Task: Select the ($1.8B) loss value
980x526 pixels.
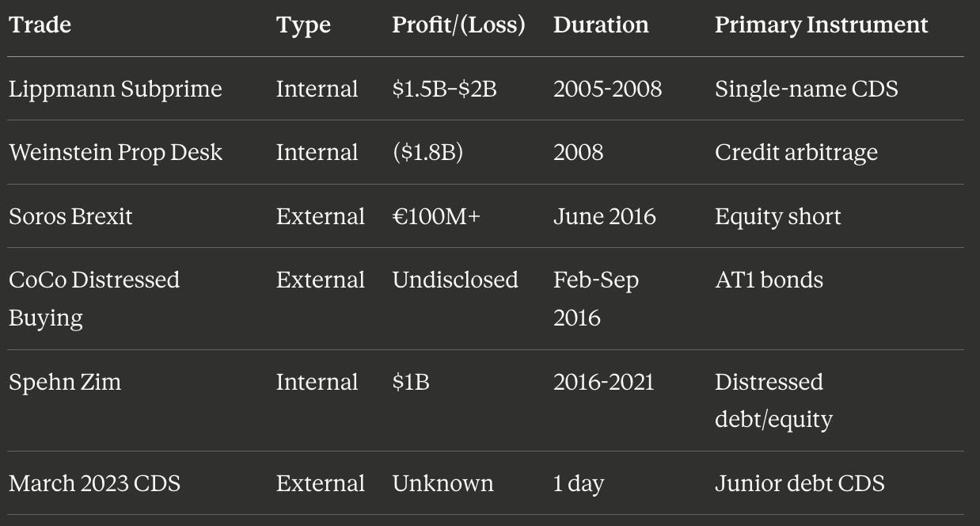Action: coord(427,152)
